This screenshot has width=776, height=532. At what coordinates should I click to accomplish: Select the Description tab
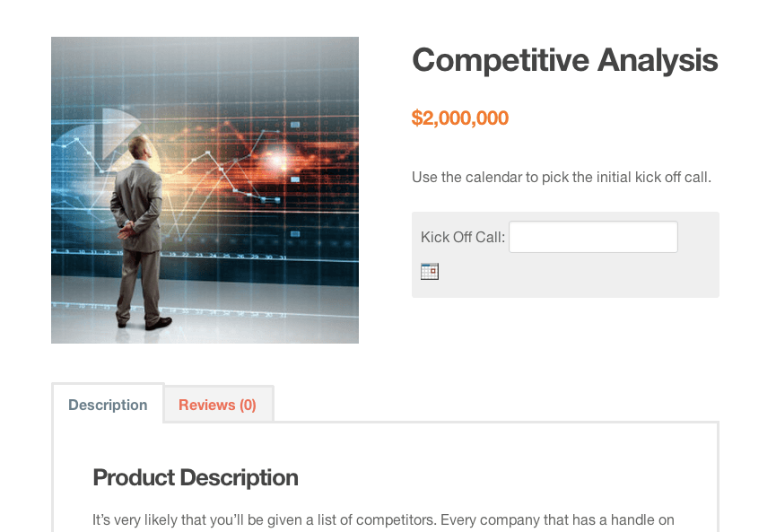tap(108, 405)
